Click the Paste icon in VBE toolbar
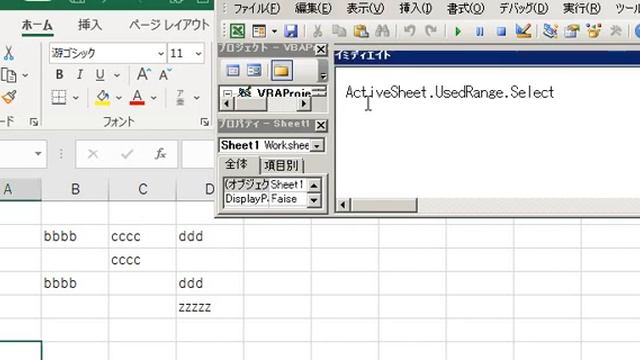Image resolution: width=640 pixels, height=360 pixels. (361, 31)
